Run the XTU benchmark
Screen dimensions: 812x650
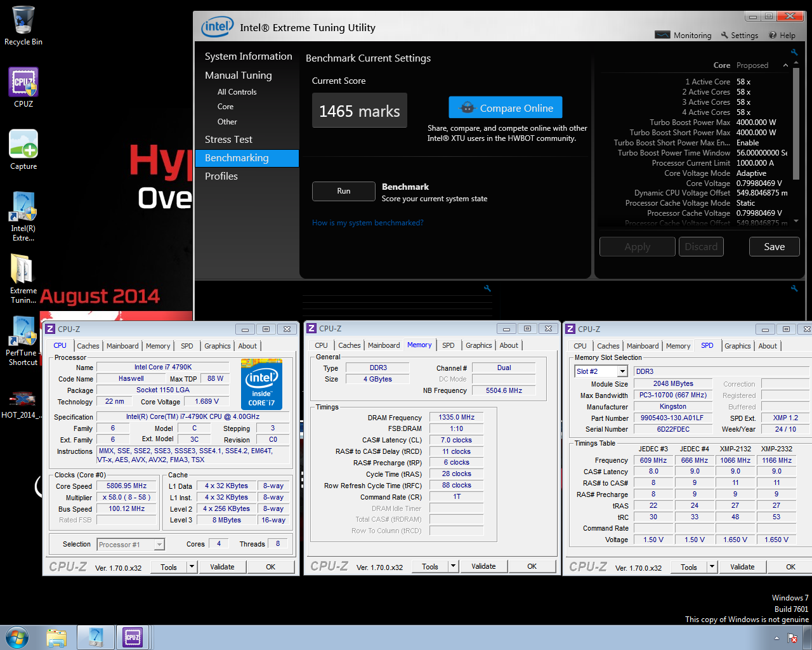tap(344, 191)
